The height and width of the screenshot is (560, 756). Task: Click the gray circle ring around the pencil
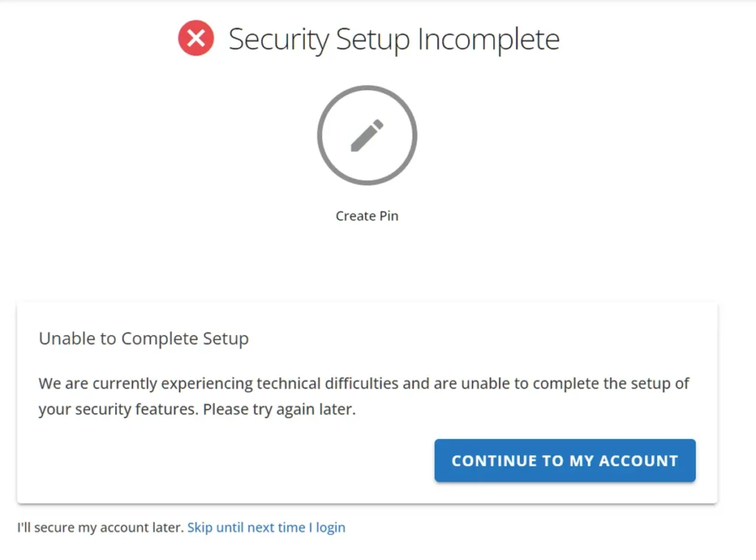click(367, 136)
